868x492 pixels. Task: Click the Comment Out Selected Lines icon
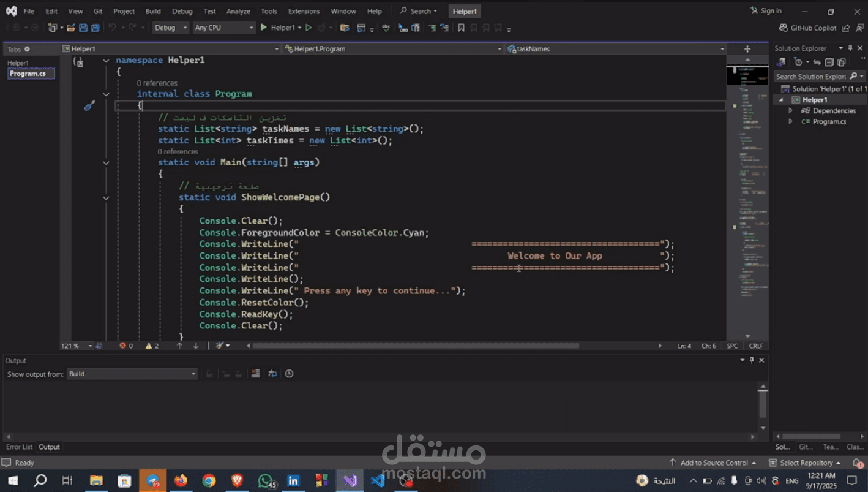click(x=432, y=28)
